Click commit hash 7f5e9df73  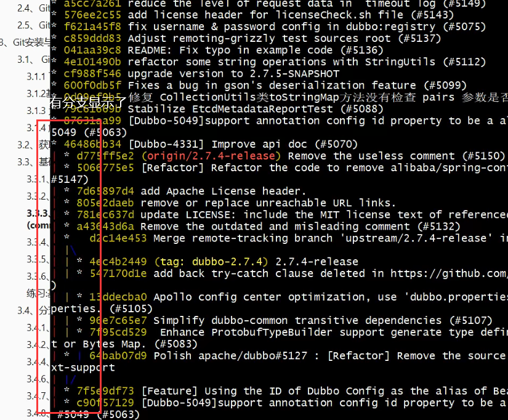coord(105,391)
